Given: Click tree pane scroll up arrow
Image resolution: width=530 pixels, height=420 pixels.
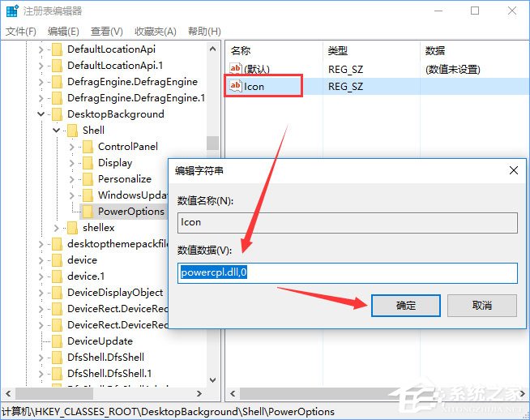Looking at the screenshot, I should coord(212,49).
